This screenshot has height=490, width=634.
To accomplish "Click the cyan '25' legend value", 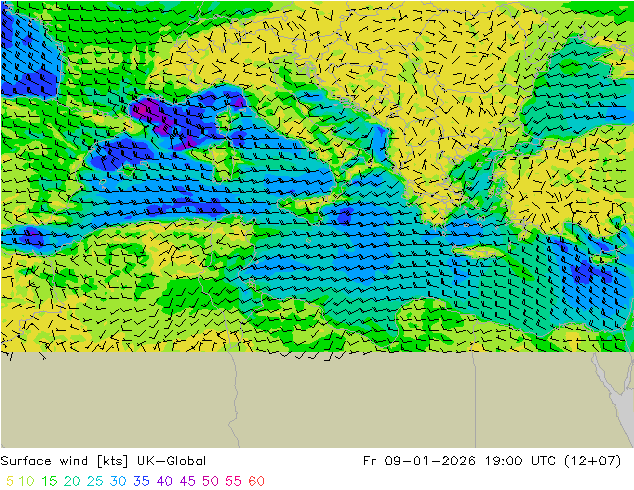I will [95, 481].
